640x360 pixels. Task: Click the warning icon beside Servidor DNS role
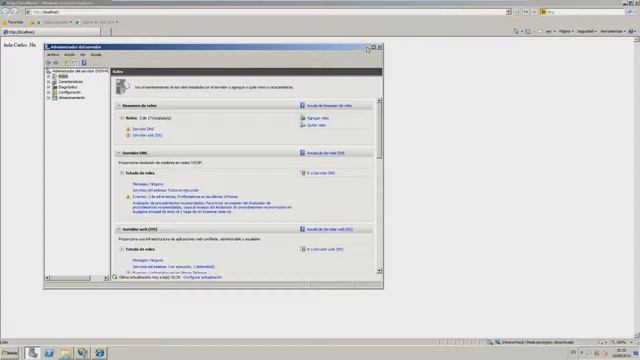(x=128, y=129)
